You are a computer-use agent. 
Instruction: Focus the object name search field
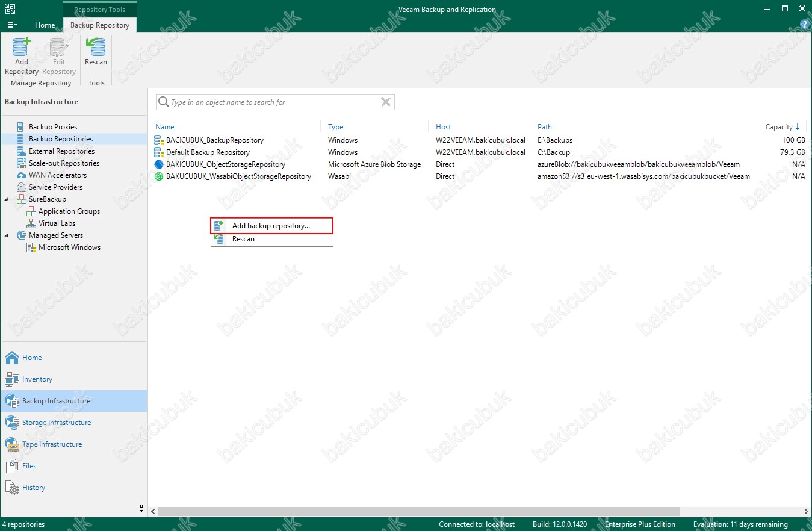click(274, 102)
